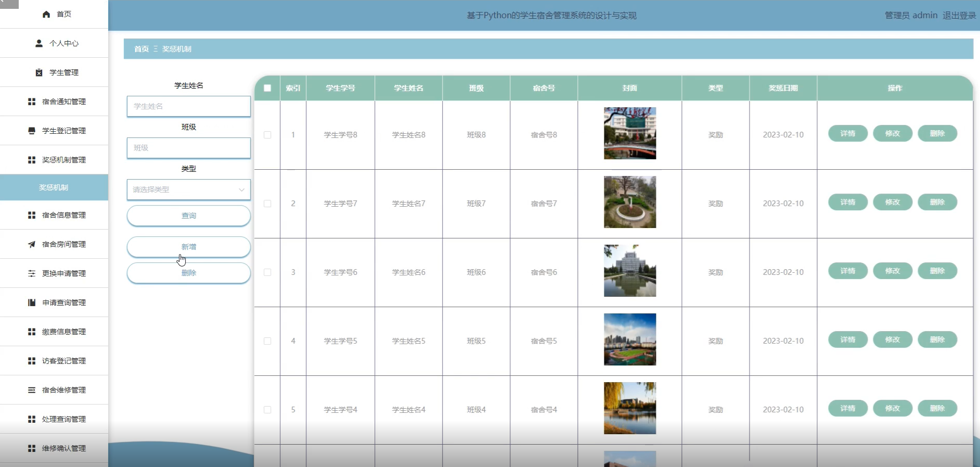This screenshot has width=980, height=467.
Task: Click the 查询 search button
Action: (189, 216)
